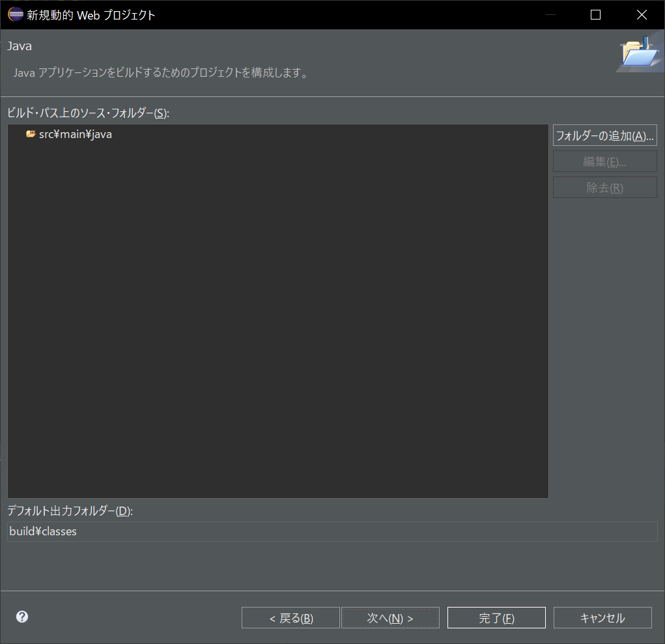
Task: Click the Eclipse logo in the title bar
Action: [x=14, y=13]
